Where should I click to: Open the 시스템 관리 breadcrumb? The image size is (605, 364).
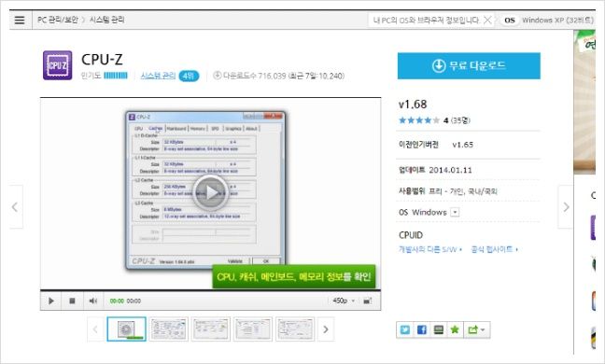click(106, 20)
